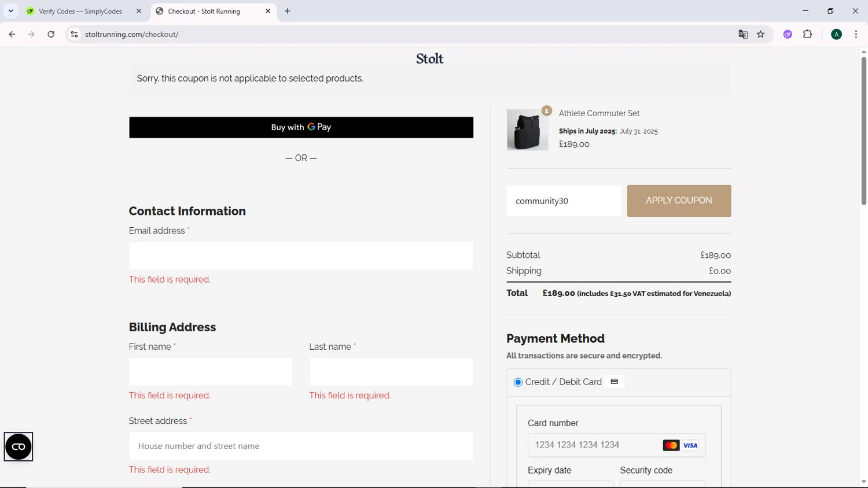
Task: Reload the checkout page
Action: 51,34
